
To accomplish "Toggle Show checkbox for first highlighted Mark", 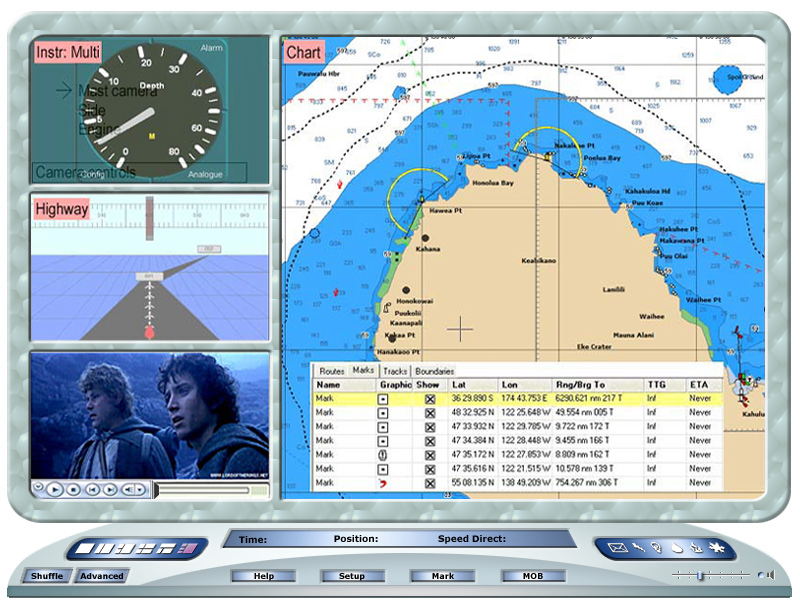I will (430, 399).
